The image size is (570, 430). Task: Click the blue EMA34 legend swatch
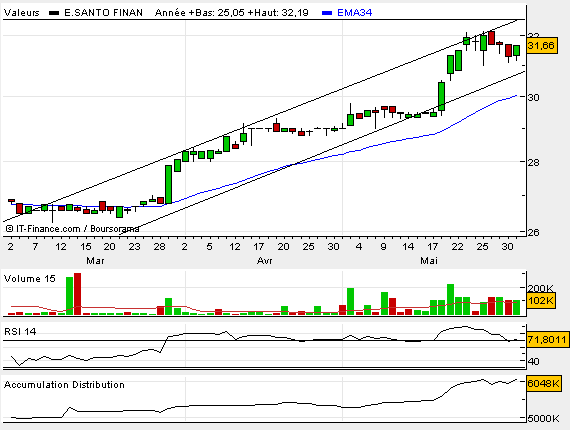point(327,13)
